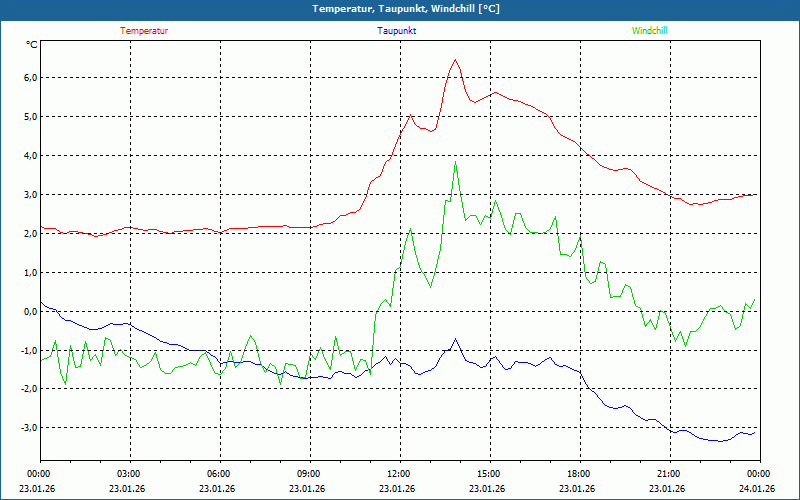This screenshot has height=500, width=800.
Task: Click the blue dew point curve's peak near 14:00
Action: coord(456,340)
